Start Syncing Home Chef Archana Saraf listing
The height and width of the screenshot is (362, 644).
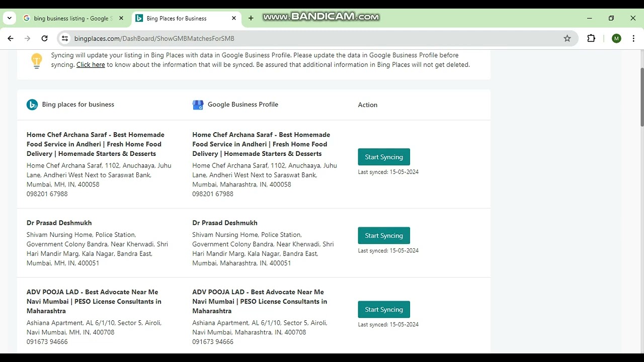coord(384,157)
